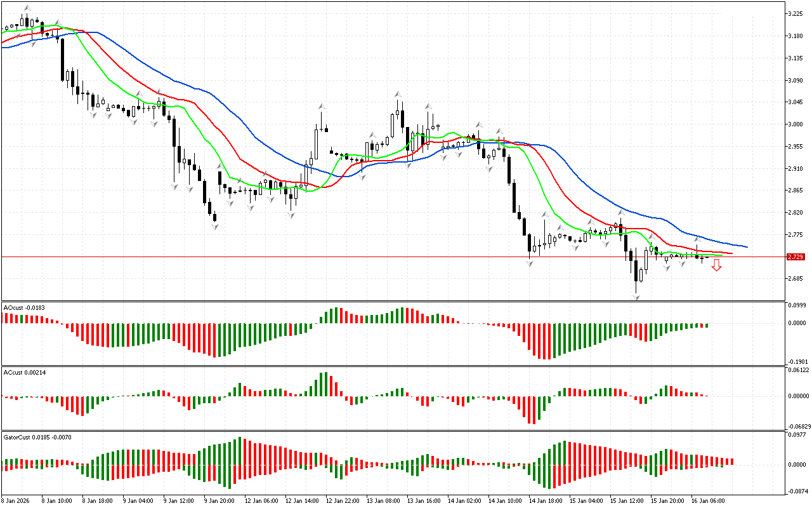
Task: Click the 14 Jan 10:00 time label
Action: (506, 501)
